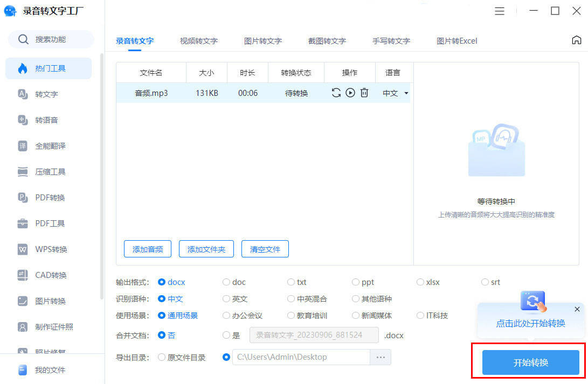
Task: Click the 全能翻译 sidebar icon
Action: (x=23, y=146)
